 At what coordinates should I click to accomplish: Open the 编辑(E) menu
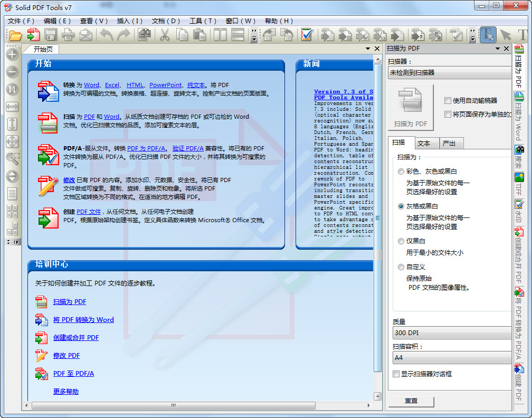tap(57, 21)
